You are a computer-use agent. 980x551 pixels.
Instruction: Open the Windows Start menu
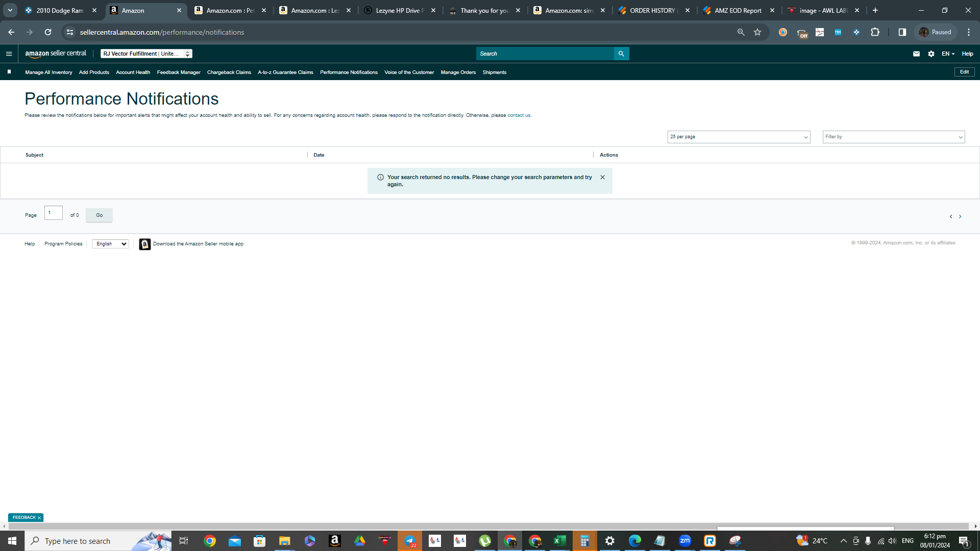[12, 541]
